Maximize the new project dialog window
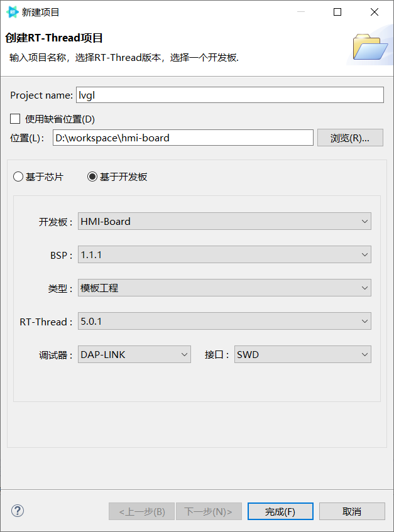Screen dimensions: 394x532 pos(337,12)
